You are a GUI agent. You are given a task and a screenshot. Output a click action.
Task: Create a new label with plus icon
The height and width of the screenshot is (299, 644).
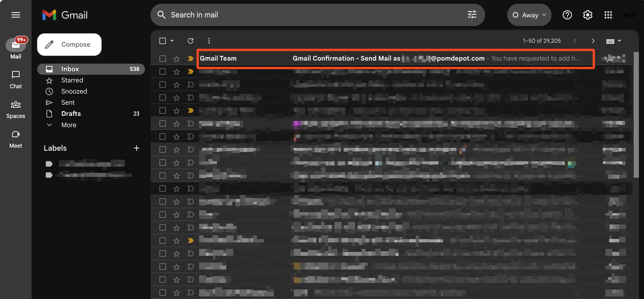pyautogui.click(x=136, y=148)
